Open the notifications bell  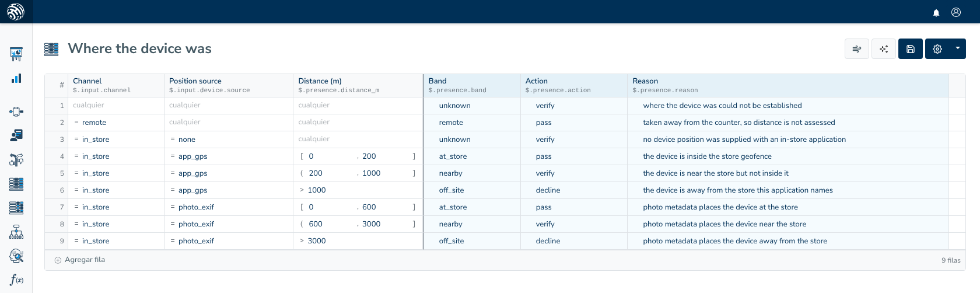tap(936, 12)
